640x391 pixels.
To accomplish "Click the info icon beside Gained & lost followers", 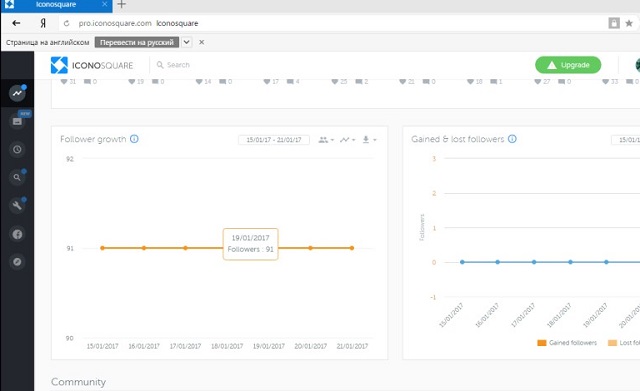I will click(512, 139).
